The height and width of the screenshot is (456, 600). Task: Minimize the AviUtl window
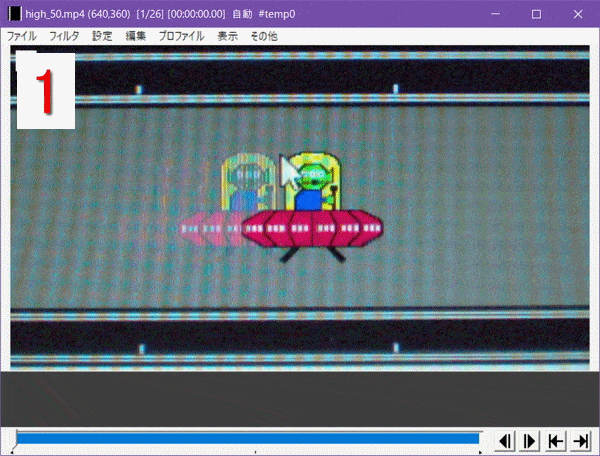pos(496,14)
